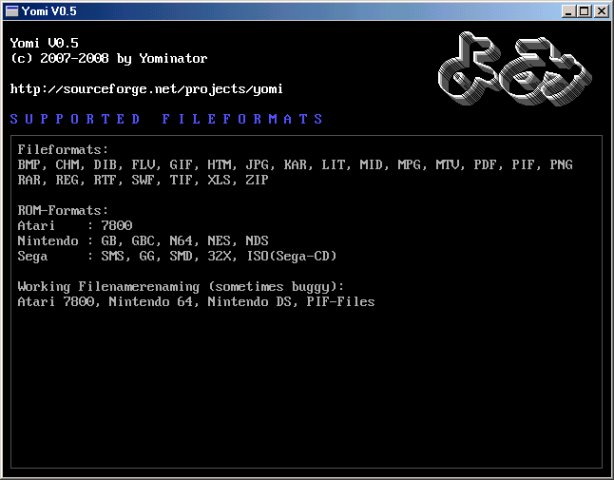
Task: Click ISO(Sega-CD) in the Sega row
Action: [292, 256]
